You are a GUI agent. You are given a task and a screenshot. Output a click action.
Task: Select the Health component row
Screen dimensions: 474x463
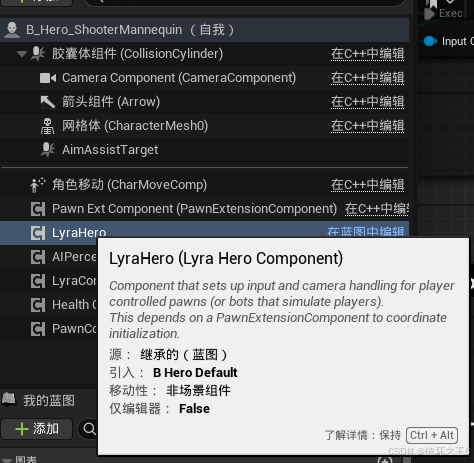(x=49, y=305)
